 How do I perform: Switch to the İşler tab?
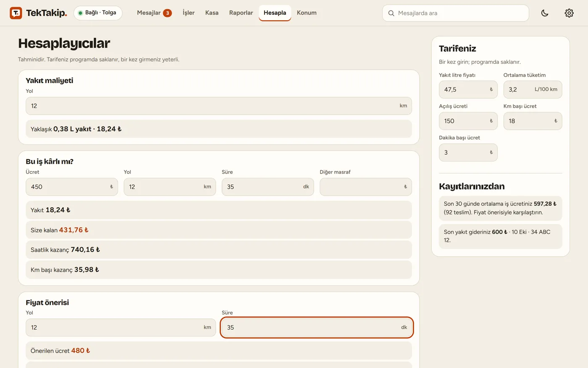189,13
